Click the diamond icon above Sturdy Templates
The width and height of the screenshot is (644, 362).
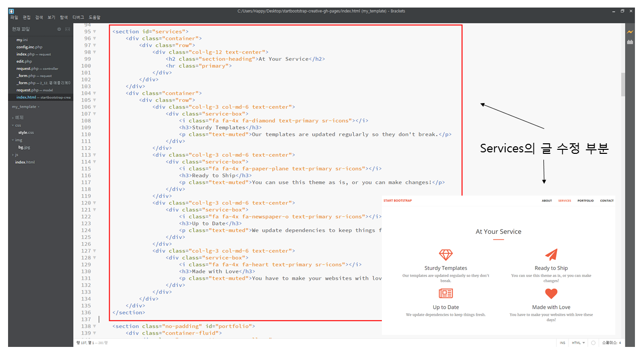446,255
